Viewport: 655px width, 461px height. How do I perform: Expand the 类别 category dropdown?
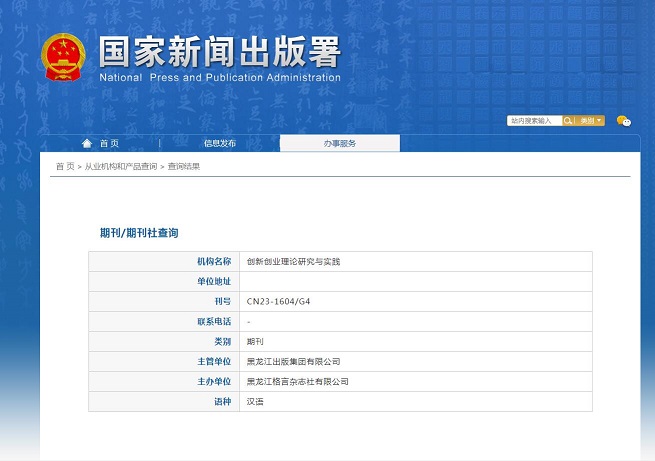(x=590, y=121)
